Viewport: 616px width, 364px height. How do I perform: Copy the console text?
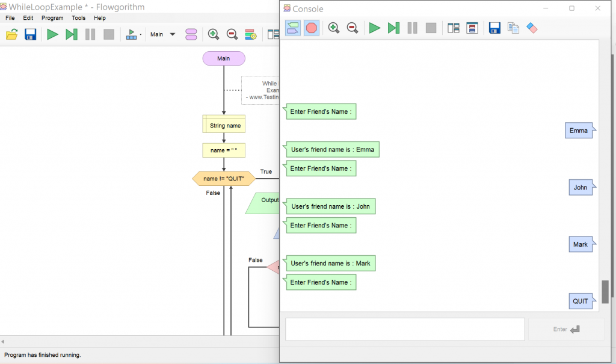(512, 28)
